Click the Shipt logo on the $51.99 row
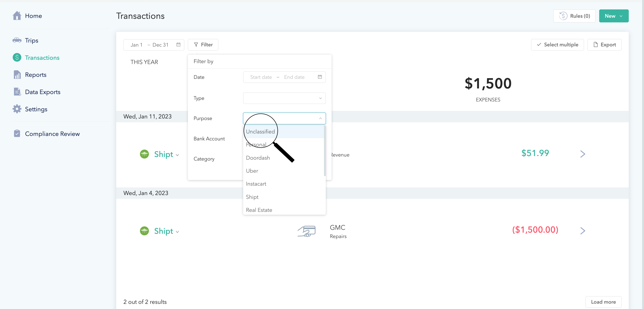 coord(144,154)
